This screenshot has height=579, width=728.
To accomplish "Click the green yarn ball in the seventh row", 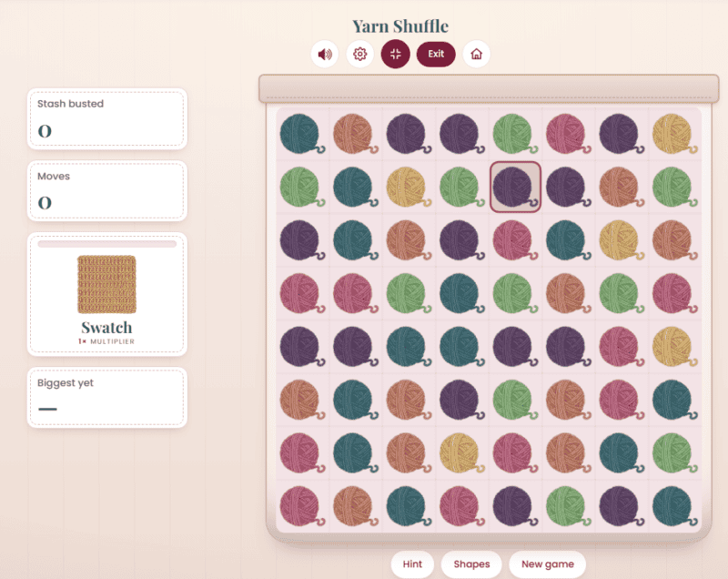I will tap(674, 453).
